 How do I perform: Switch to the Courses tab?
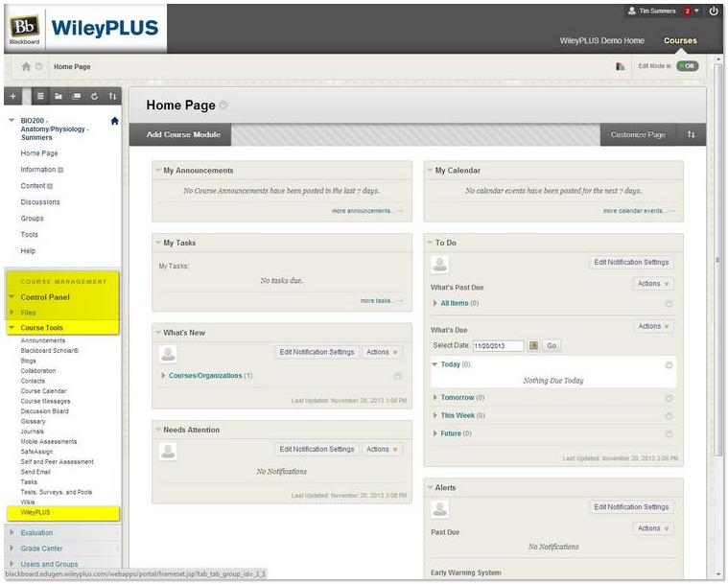[680, 40]
